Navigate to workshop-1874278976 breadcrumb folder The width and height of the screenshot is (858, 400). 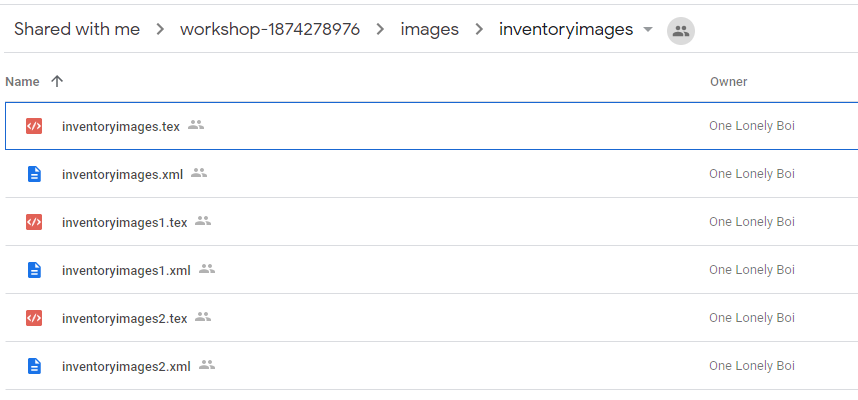[x=270, y=30]
